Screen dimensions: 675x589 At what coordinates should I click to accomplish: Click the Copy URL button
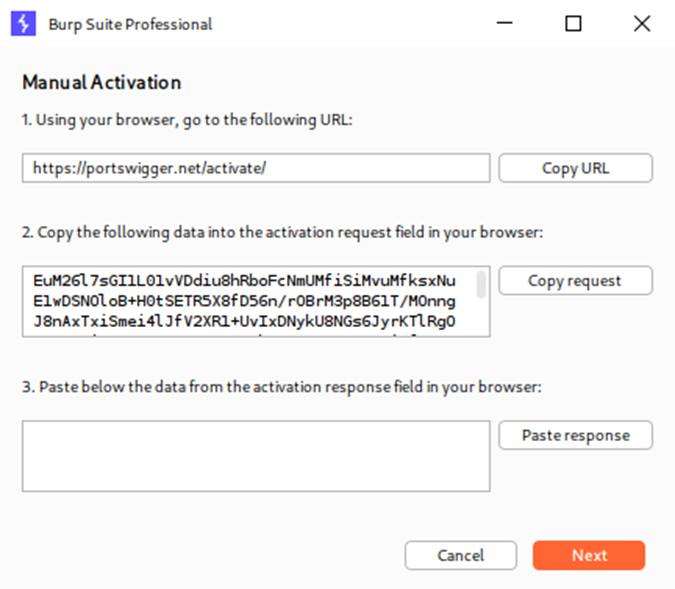(x=576, y=168)
